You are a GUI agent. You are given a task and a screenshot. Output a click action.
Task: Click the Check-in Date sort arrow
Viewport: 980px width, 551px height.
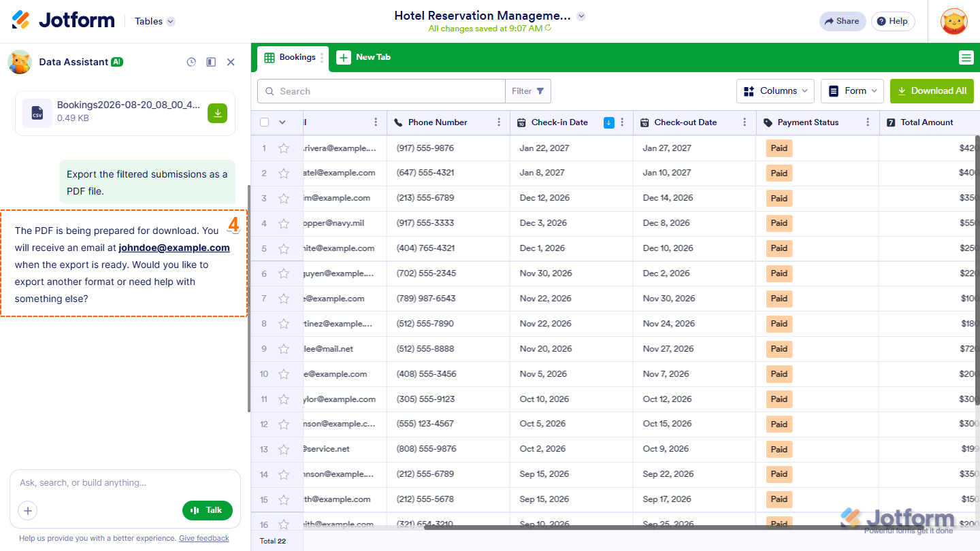pos(609,122)
